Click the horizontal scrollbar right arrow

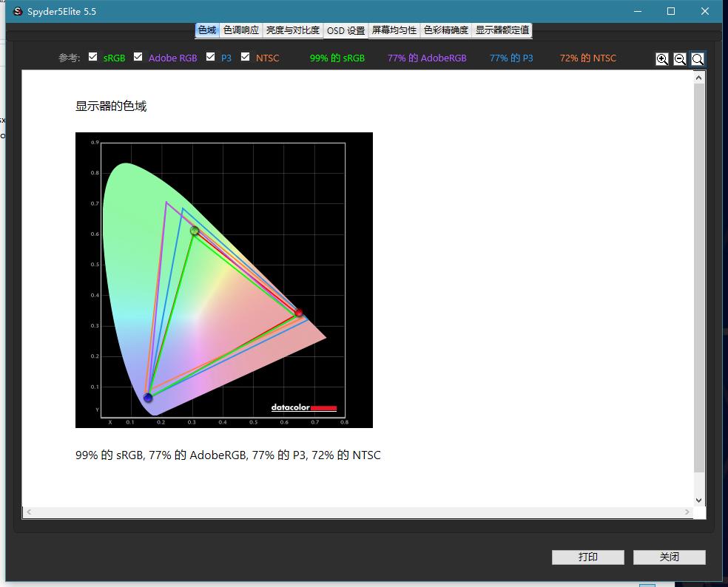point(687,512)
